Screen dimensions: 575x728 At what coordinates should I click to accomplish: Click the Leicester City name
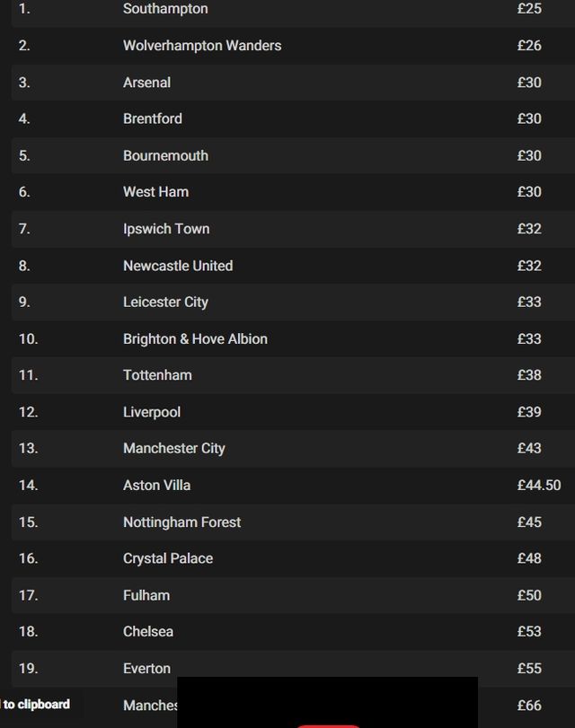click(165, 303)
